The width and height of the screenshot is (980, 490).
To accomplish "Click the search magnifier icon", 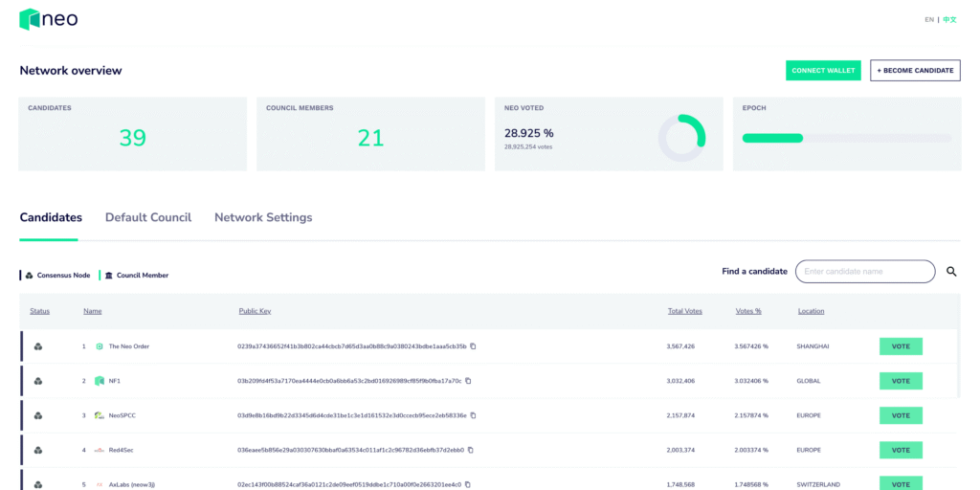I will tap(951, 272).
